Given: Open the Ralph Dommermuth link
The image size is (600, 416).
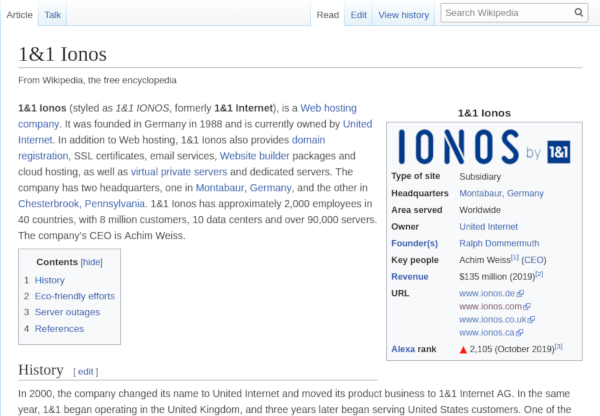Looking at the screenshot, I should pos(499,243).
